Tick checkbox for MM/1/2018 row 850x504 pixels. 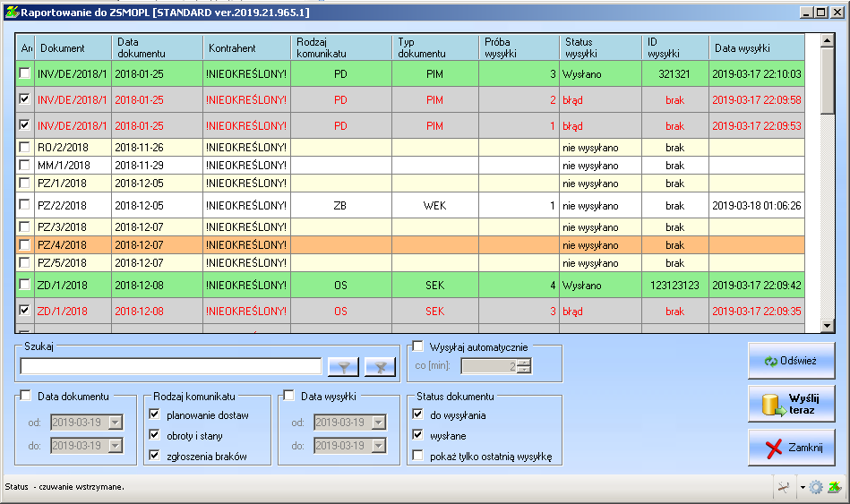[x=24, y=165]
